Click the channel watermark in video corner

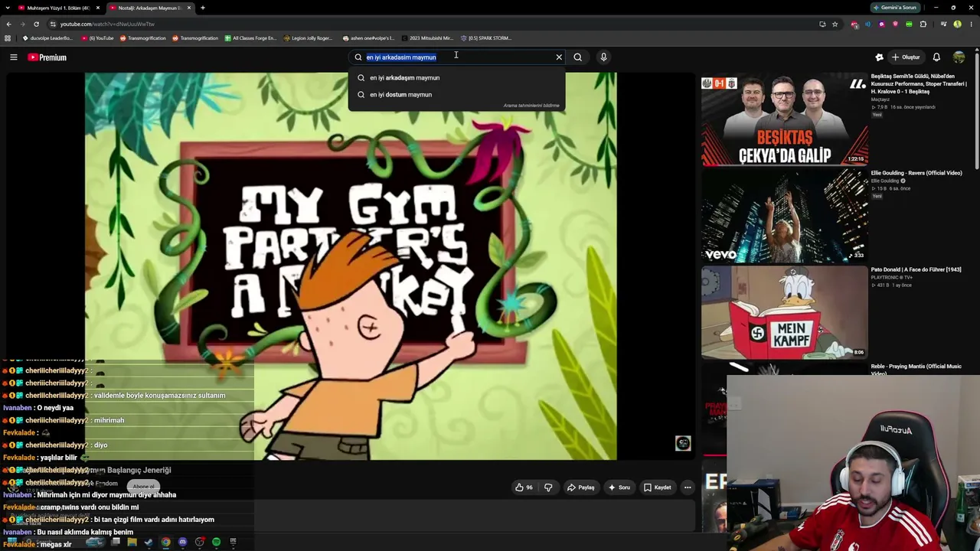(x=683, y=443)
